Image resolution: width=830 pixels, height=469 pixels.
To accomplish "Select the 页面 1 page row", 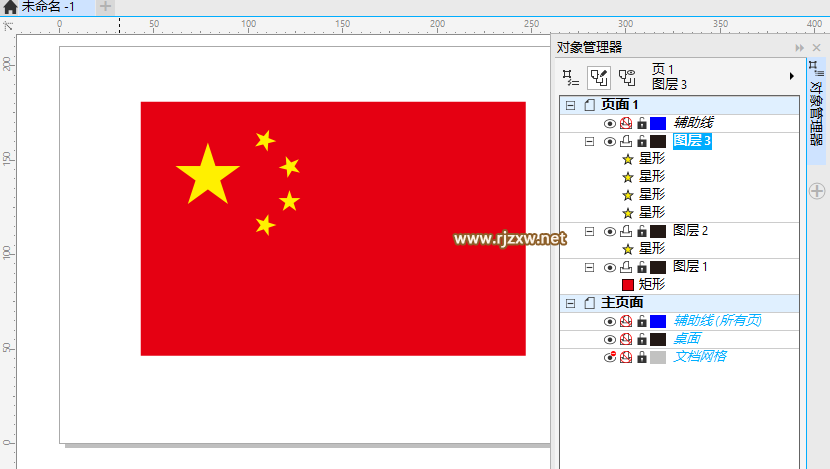I will [680, 105].
